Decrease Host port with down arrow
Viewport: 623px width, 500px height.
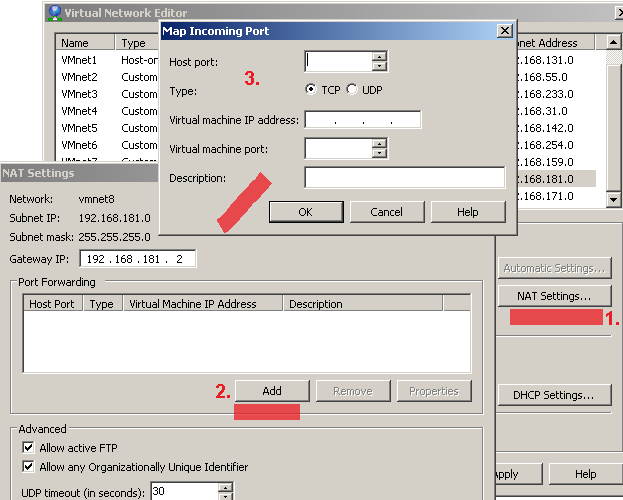coord(379,66)
